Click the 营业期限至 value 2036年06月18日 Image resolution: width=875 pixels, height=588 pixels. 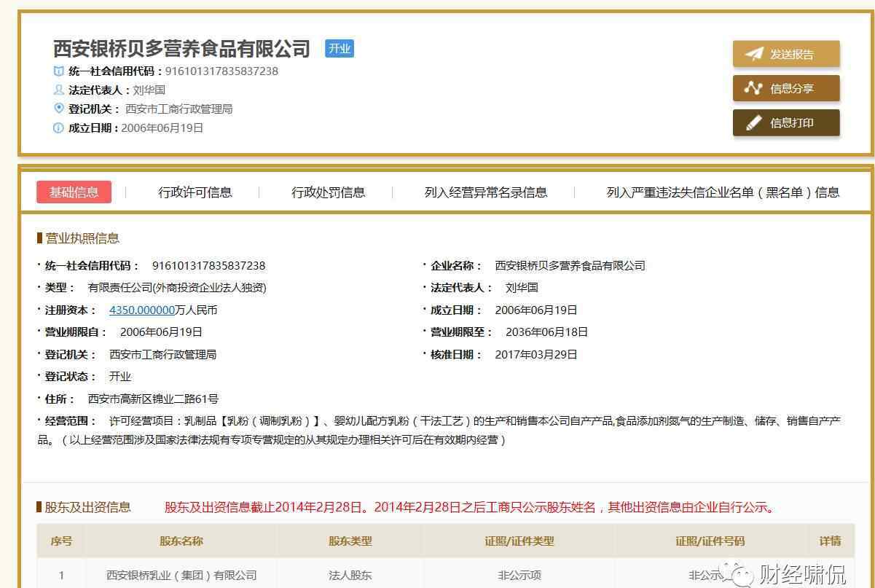[546, 332]
